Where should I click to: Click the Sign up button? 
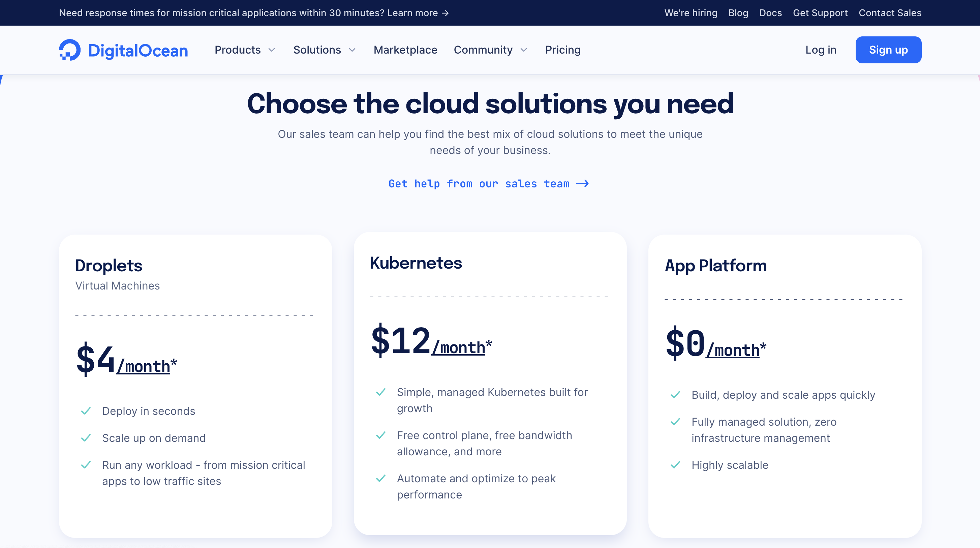pyautogui.click(x=888, y=50)
